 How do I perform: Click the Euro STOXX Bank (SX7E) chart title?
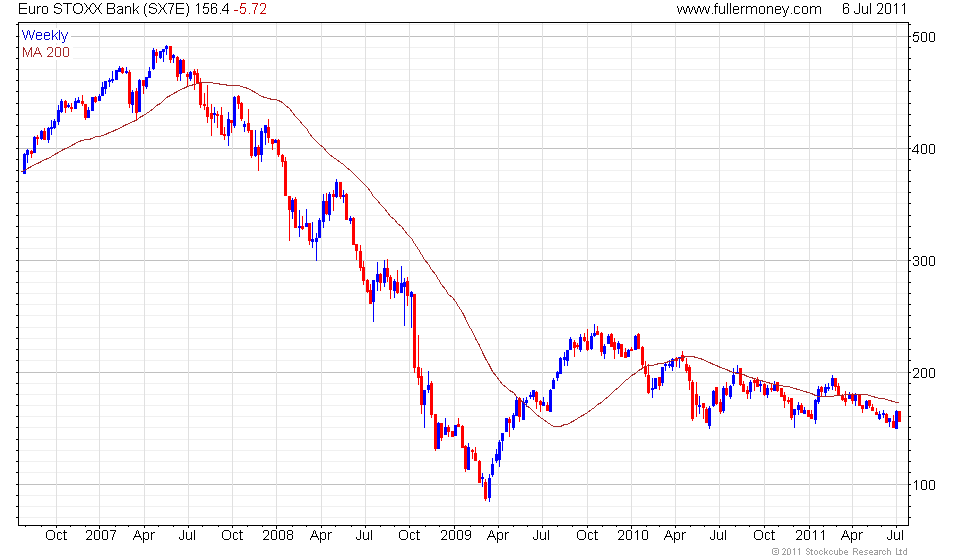pyautogui.click(x=105, y=9)
